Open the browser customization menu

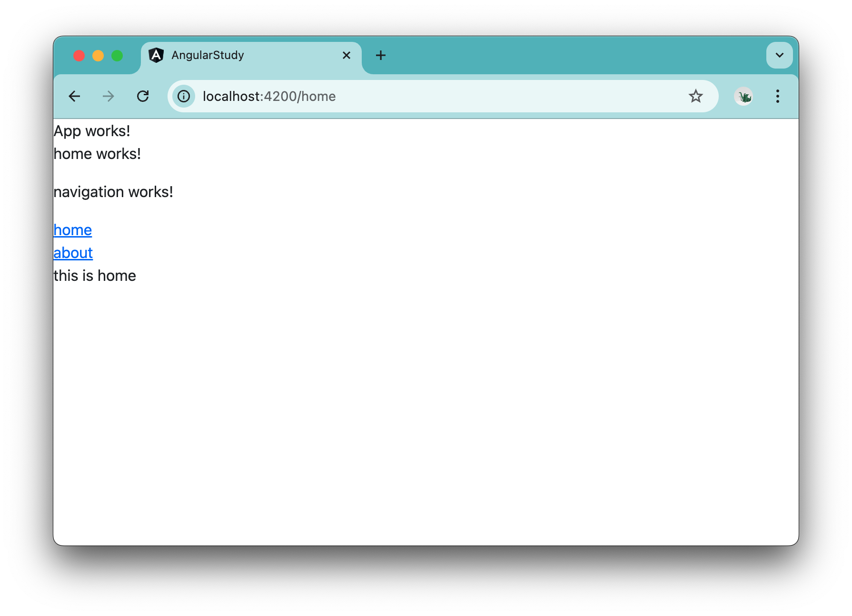[x=778, y=96]
